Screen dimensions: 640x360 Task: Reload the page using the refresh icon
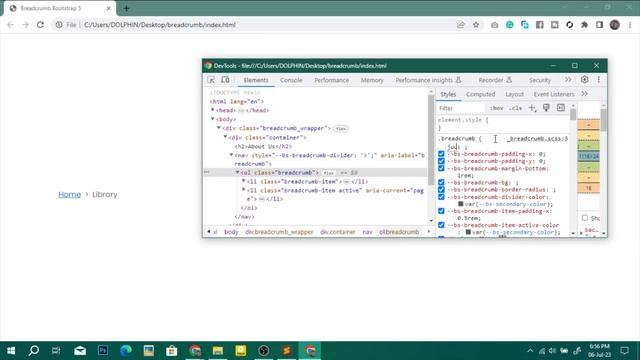click(40, 25)
